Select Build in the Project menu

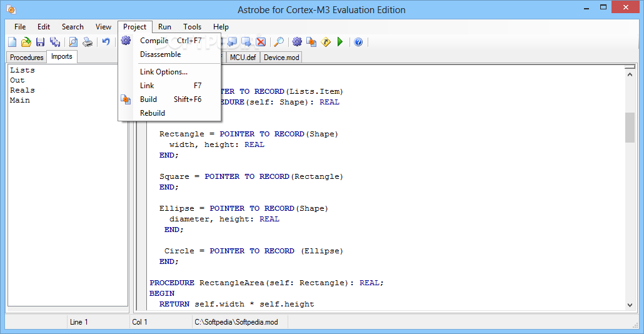click(x=169, y=99)
